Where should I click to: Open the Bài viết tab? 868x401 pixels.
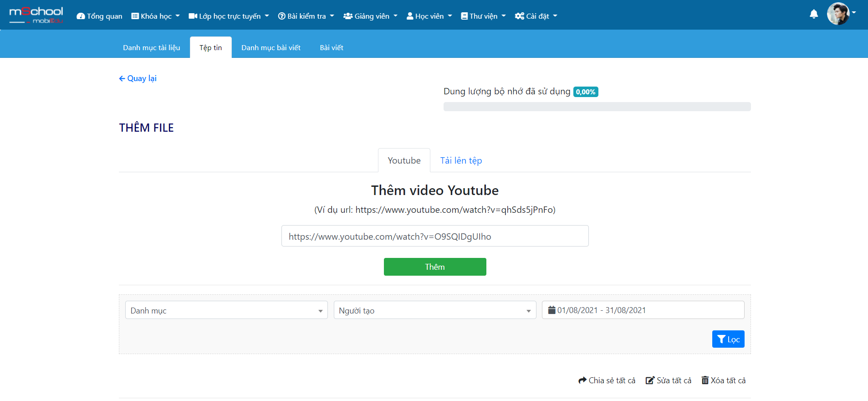pyautogui.click(x=332, y=47)
